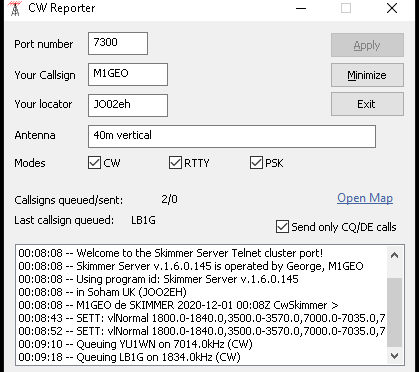Toggle the RTTY mode checkbox
The image size is (419, 372).
(x=175, y=163)
